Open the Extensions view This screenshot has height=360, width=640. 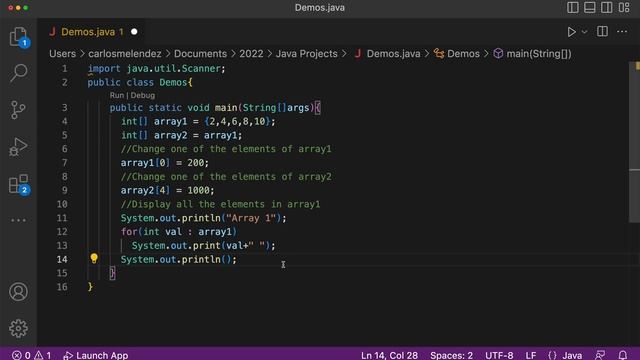pos(18,184)
